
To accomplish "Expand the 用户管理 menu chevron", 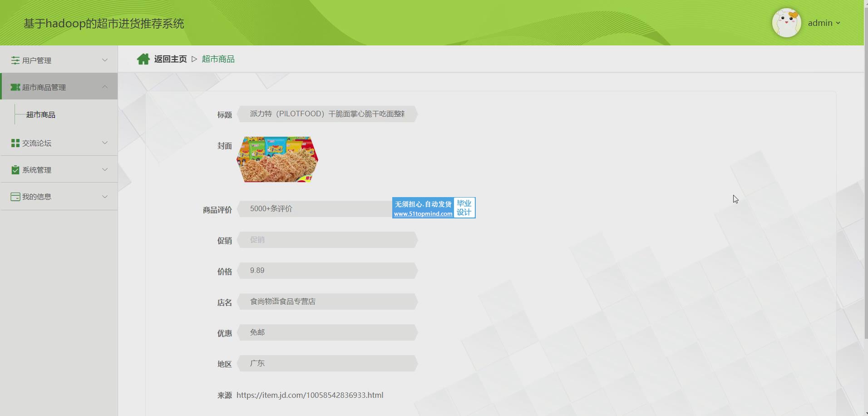I will click(x=105, y=60).
